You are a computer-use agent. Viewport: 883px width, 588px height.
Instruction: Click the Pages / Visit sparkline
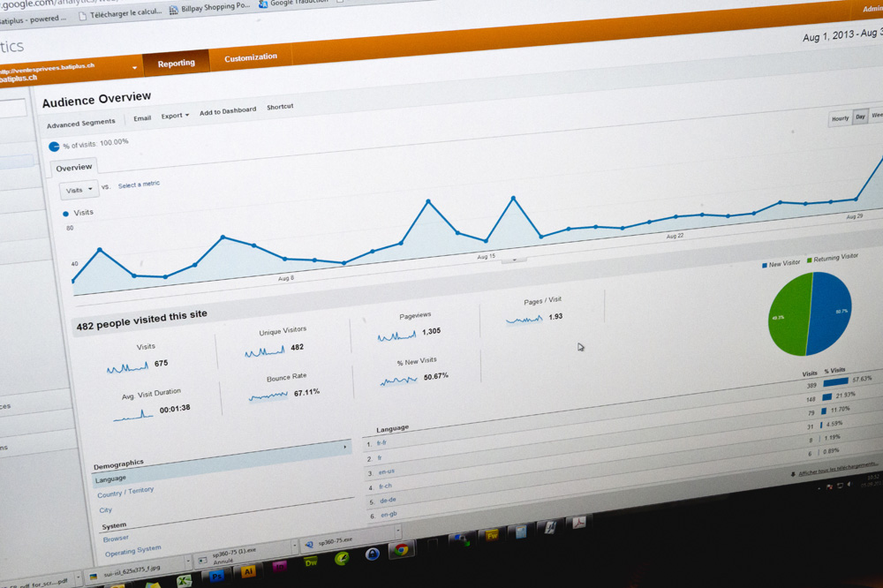[525, 320]
